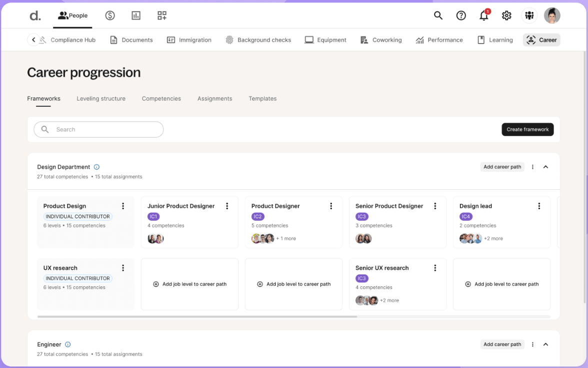Viewport: 588px width, 368px height.
Task: Open the settings gear icon
Action: click(x=506, y=16)
